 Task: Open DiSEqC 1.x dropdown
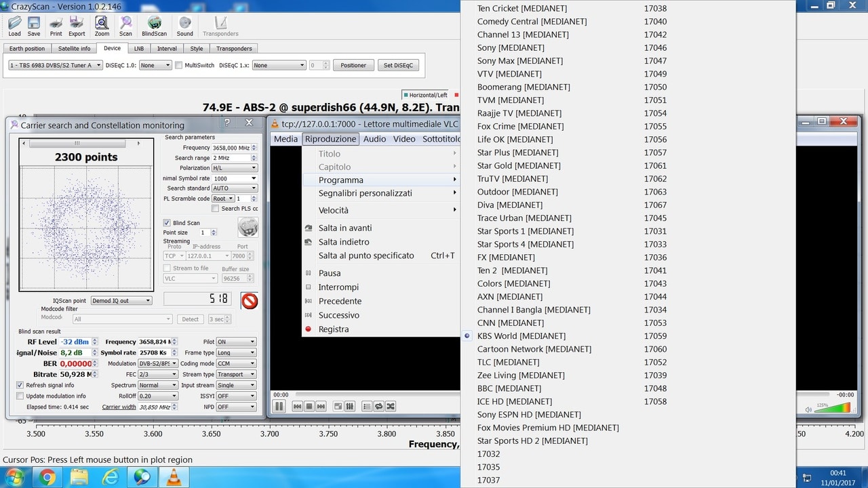click(x=279, y=65)
